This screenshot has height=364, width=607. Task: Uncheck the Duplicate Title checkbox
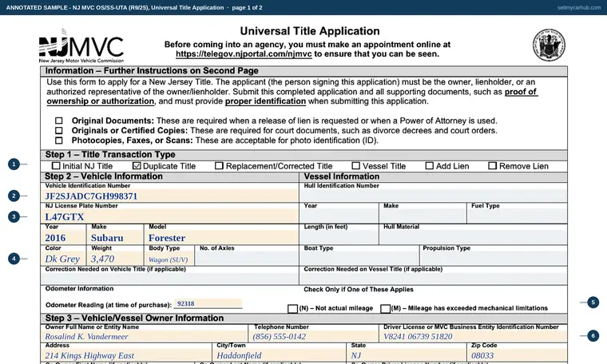click(x=137, y=166)
